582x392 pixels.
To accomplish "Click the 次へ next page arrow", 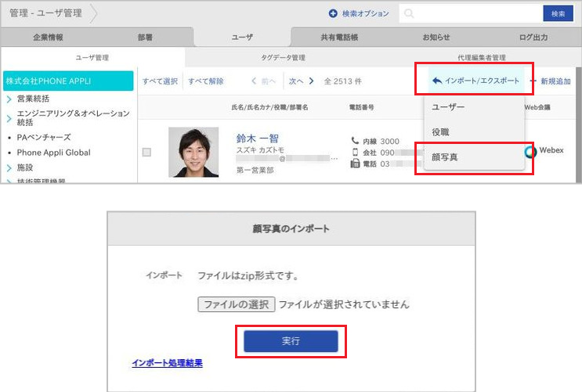I will 311,81.
